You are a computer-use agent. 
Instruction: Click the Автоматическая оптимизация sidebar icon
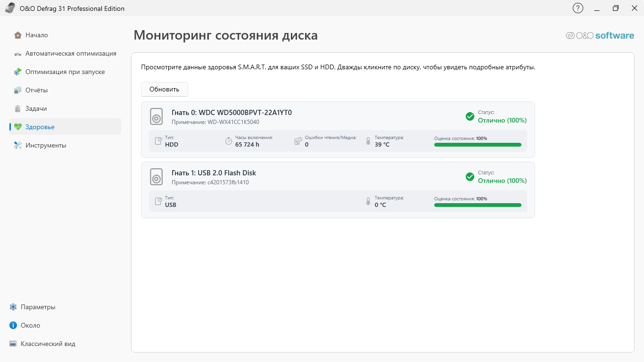pos(18,54)
